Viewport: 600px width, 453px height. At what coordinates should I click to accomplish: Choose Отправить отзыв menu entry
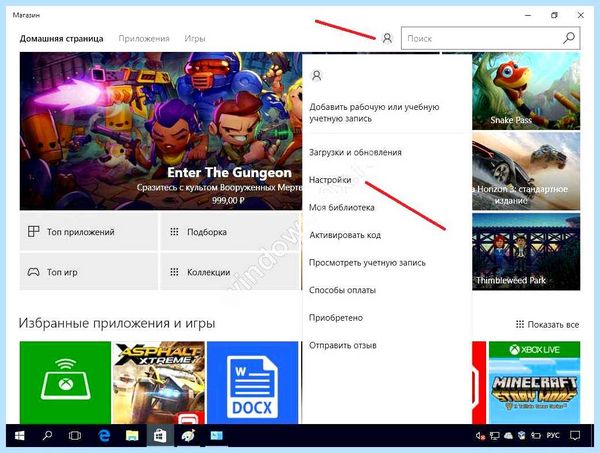(342, 345)
